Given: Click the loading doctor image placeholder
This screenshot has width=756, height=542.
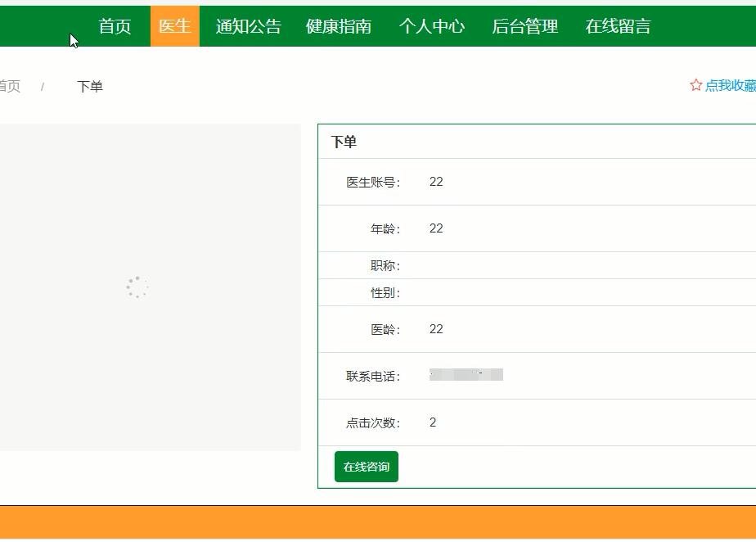Looking at the screenshot, I should point(137,287).
